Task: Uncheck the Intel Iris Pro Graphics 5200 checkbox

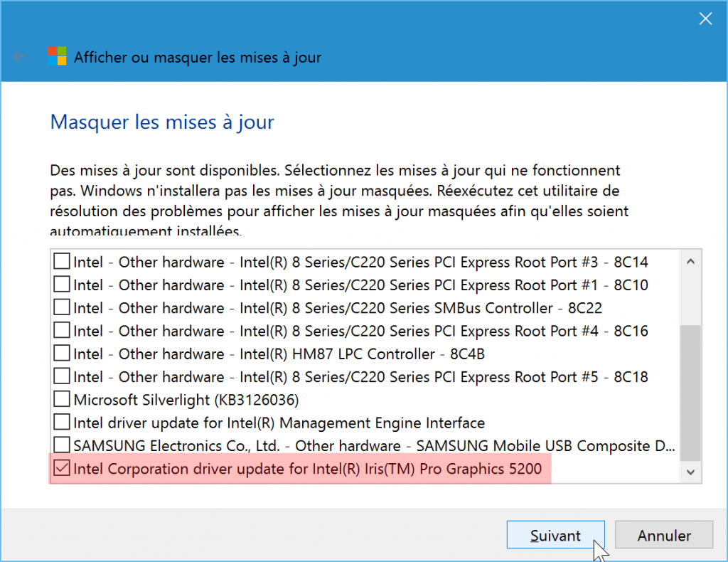Action: [62, 468]
